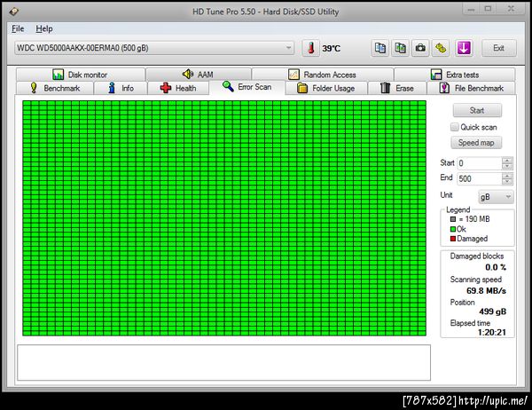Click the 0.0 % damaged blocks value
The width and height of the screenshot is (532, 410).
click(496, 267)
